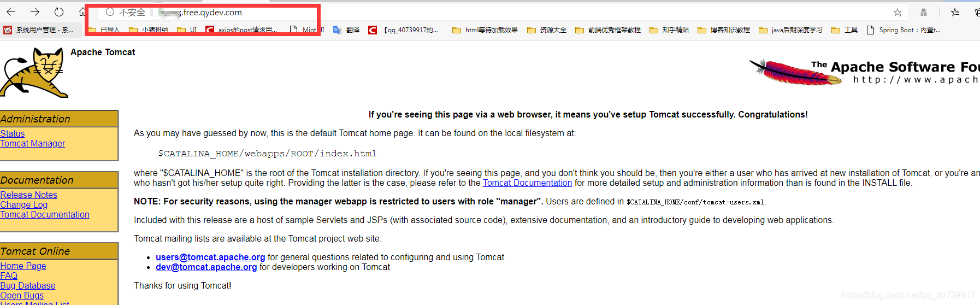Click the $CATALINA_HOME/conf/tomcat-users.xml text

[695, 202]
